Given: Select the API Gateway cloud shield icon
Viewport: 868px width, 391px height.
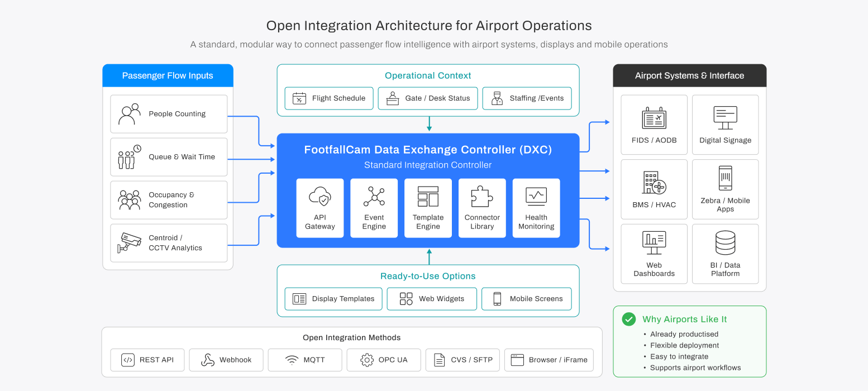Looking at the screenshot, I should click(320, 197).
